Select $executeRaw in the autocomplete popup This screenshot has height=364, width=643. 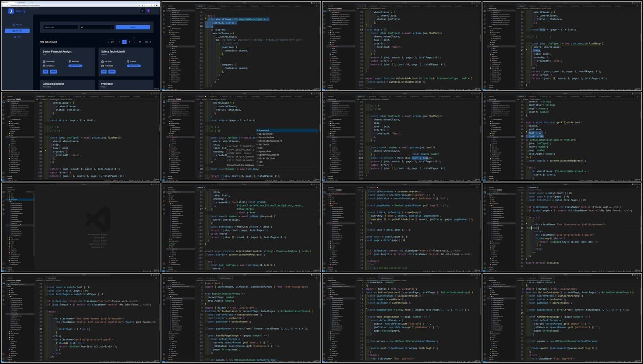(287, 137)
